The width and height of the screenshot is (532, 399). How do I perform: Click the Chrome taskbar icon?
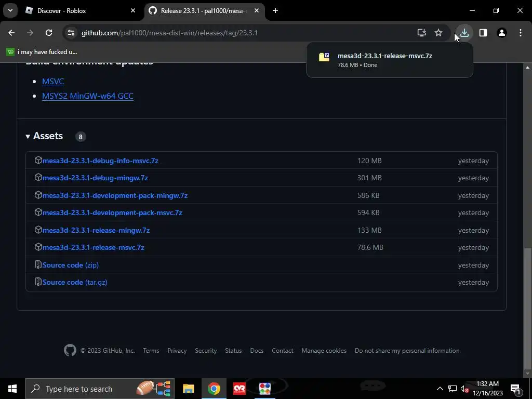pos(214,389)
